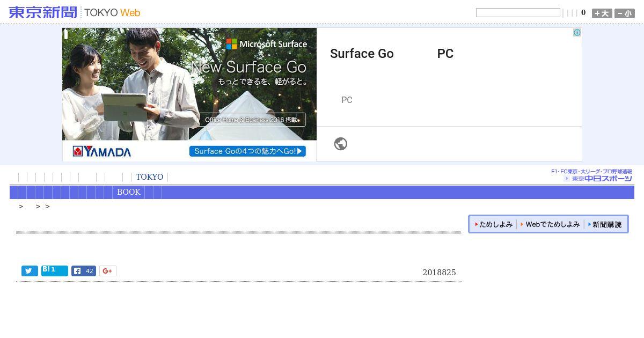Click the 'Surface Go PC' ad headline
Screen dimensions: 644x338
(392, 54)
